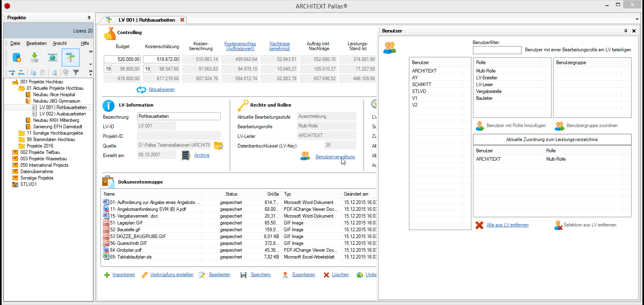Select the 65- Taktablaufplan.xls document row
This screenshot has width=644, height=305.
click(x=239, y=257)
